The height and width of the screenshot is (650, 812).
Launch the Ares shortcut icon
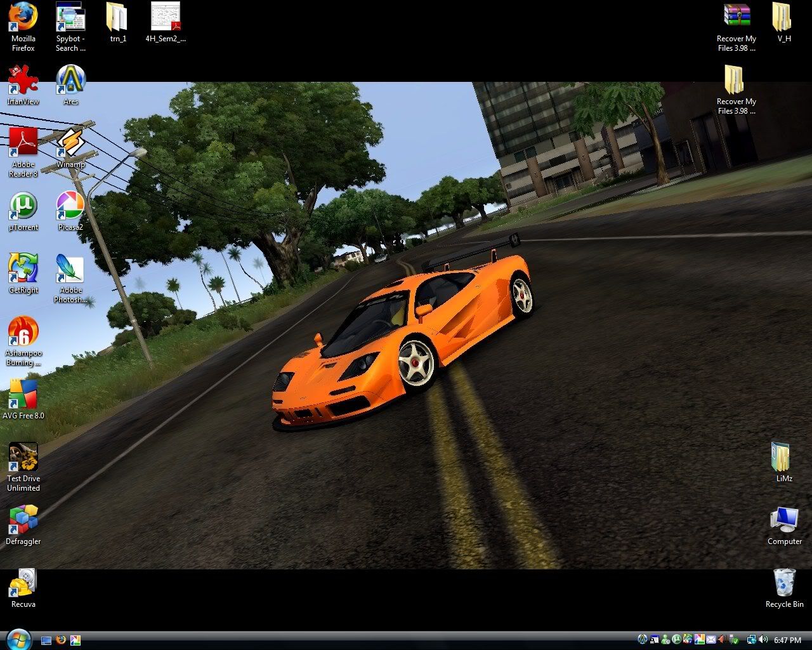[70, 85]
